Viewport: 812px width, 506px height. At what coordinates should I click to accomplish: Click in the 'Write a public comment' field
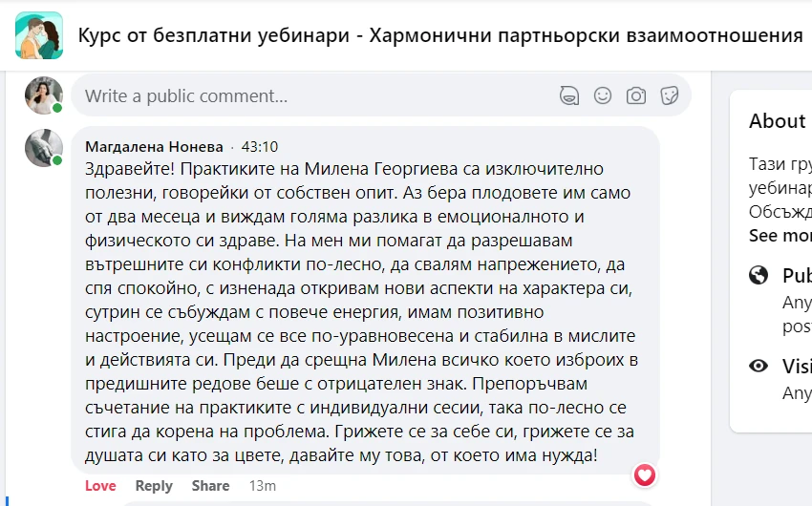315,95
